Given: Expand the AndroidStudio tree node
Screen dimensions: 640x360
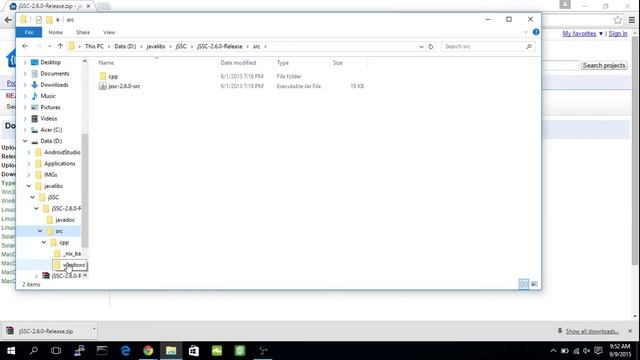Looking at the screenshot, I should (29, 152).
